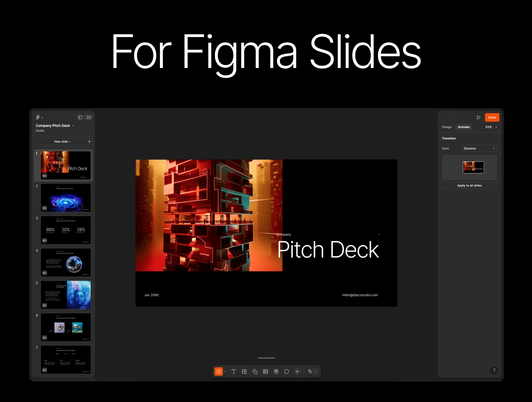Image resolution: width=532 pixels, height=402 pixels.
Task: Switch to the Design tab
Action: click(447, 127)
